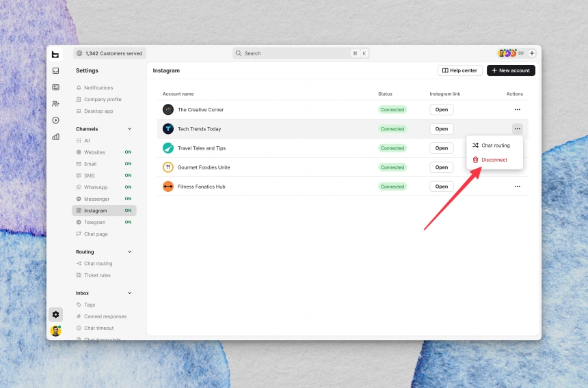Screen dimensions: 588x388
Task: Click Connected status for Fitness Fanatics Hub
Action: (x=392, y=186)
